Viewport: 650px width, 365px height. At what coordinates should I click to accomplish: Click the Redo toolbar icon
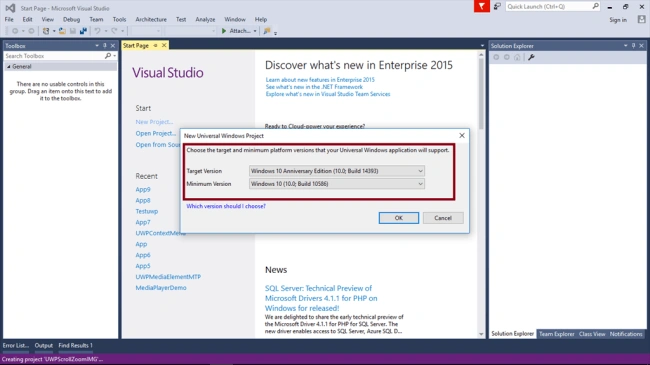[x=114, y=31]
